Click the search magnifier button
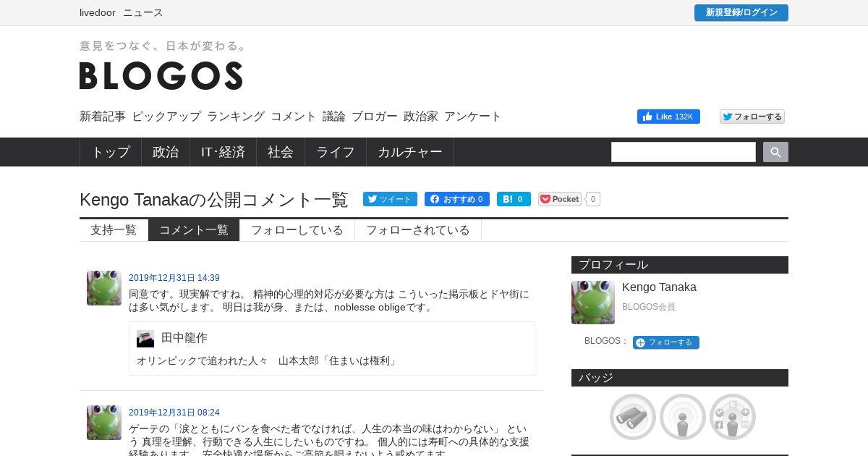Image resolution: width=868 pixels, height=456 pixels. coord(775,152)
